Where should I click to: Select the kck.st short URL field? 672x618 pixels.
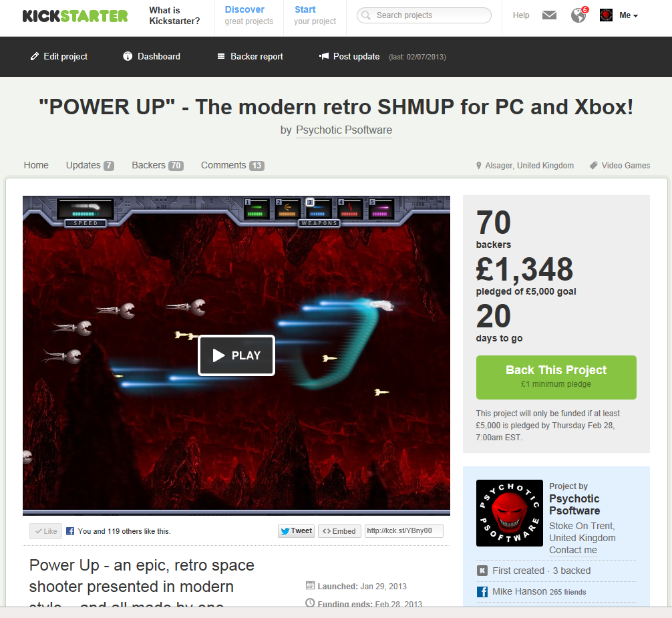tap(403, 531)
